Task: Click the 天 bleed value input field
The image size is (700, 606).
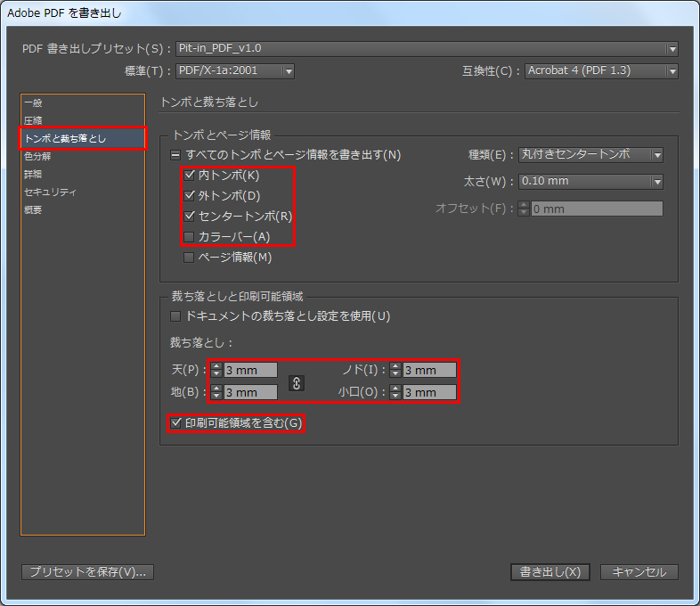Action: pyautogui.click(x=250, y=370)
